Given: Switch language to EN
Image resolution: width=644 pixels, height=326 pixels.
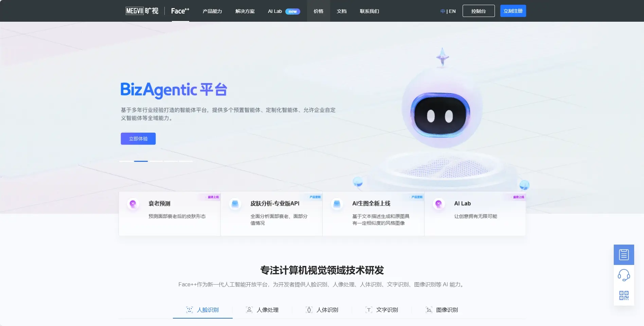Looking at the screenshot, I should tap(452, 11).
